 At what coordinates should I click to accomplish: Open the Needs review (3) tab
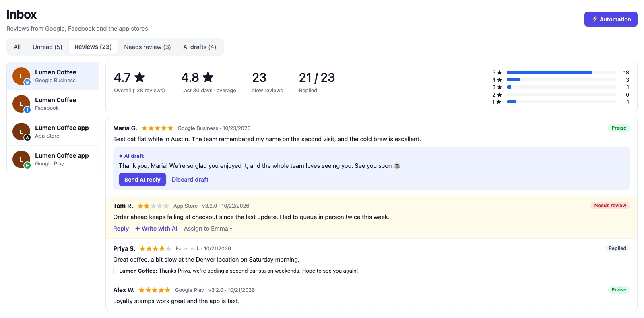click(x=147, y=47)
